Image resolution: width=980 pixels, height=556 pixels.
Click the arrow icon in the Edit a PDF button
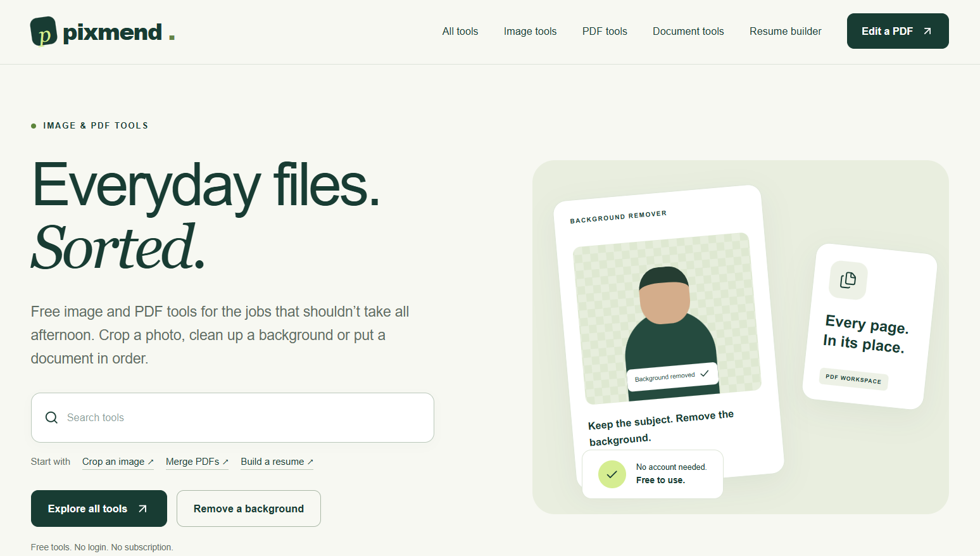click(x=927, y=31)
